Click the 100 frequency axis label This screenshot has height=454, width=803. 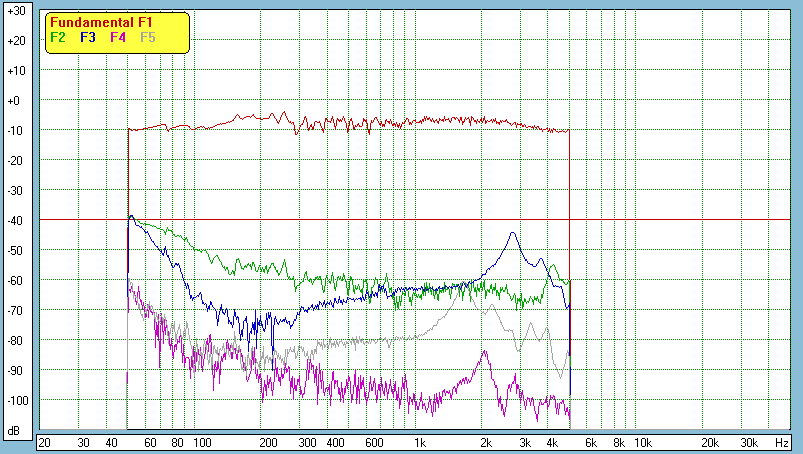pyautogui.click(x=202, y=442)
